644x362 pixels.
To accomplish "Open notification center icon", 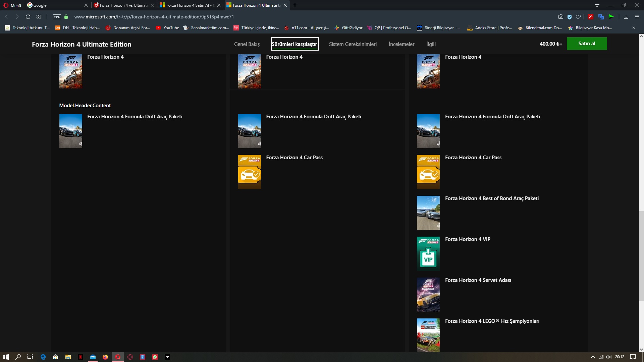I will [633, 357].
